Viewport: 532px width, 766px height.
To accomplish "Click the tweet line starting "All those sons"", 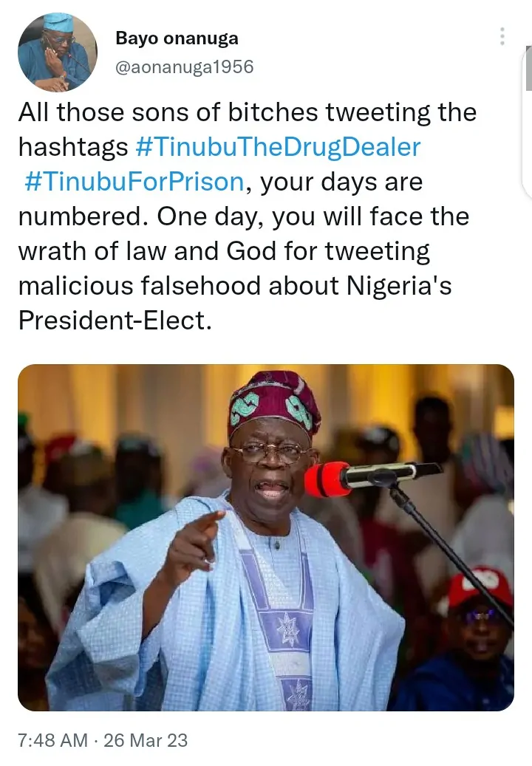I will pos(248,112).
